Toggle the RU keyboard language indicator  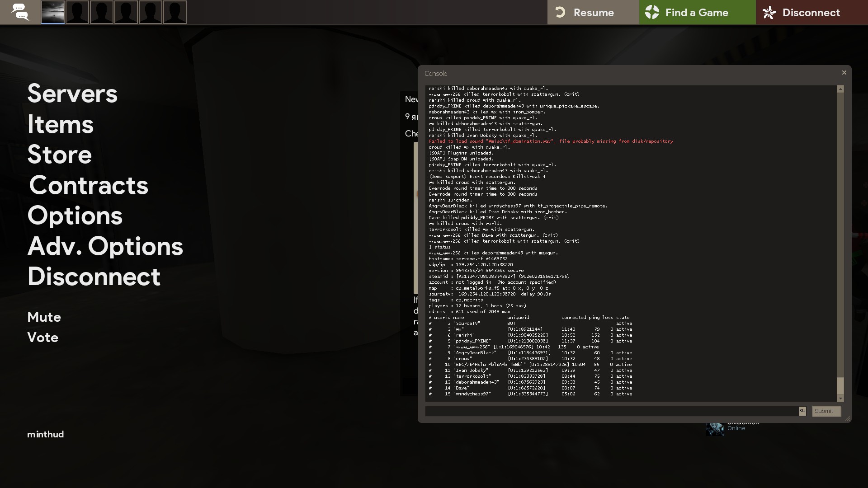point(802,411)
